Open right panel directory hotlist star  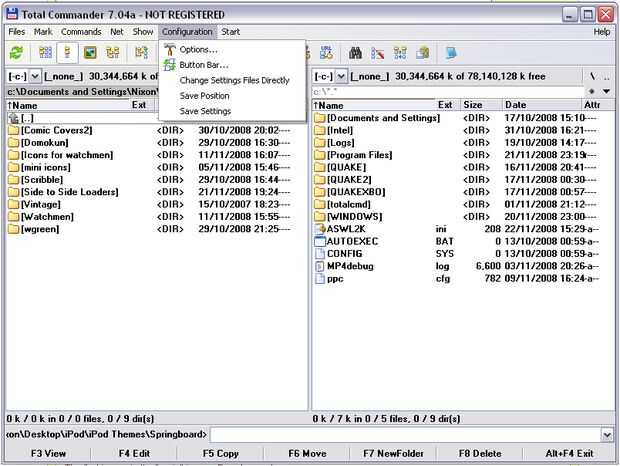pyautogui.click(x=592, y=91)
